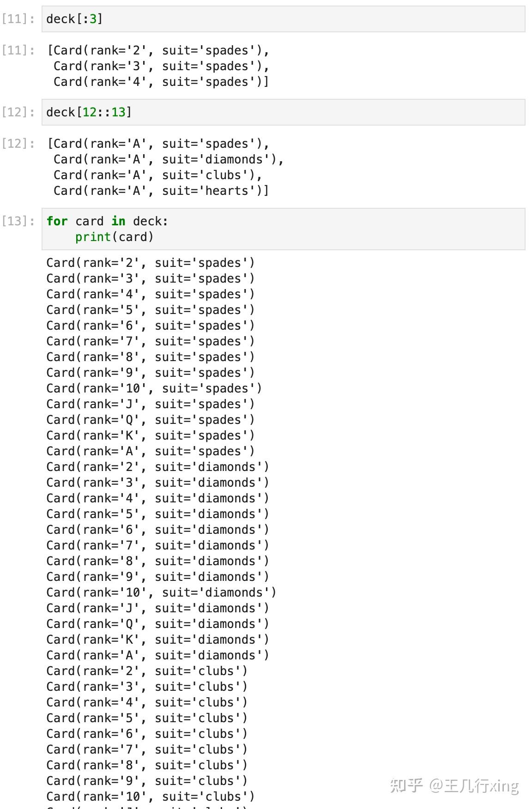Select printed line Card rank '10' diamonds
Viewport: 532px width, 809px height.
pos(161,592)
